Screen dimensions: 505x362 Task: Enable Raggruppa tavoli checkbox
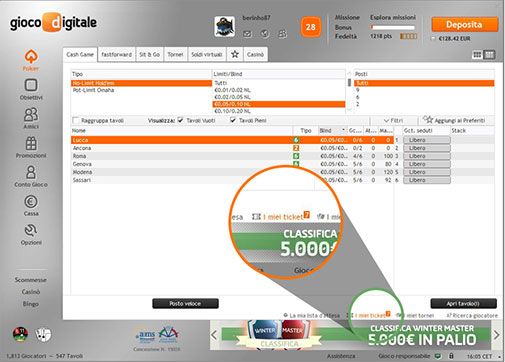(x=76, y=120)
